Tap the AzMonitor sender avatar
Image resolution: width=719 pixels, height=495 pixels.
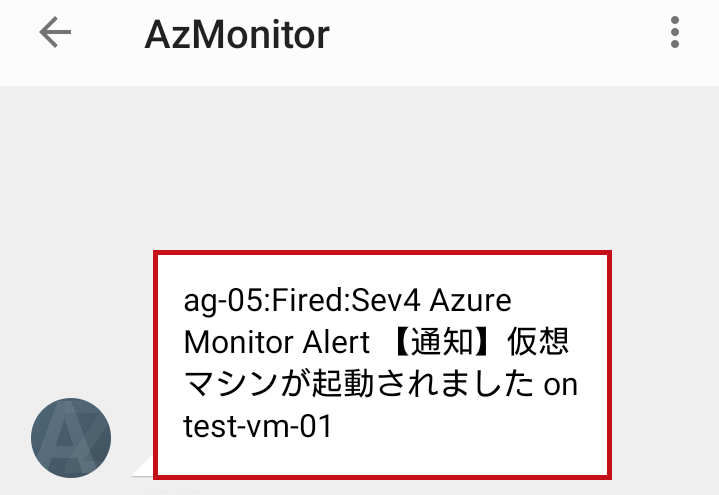click(71, 438)
